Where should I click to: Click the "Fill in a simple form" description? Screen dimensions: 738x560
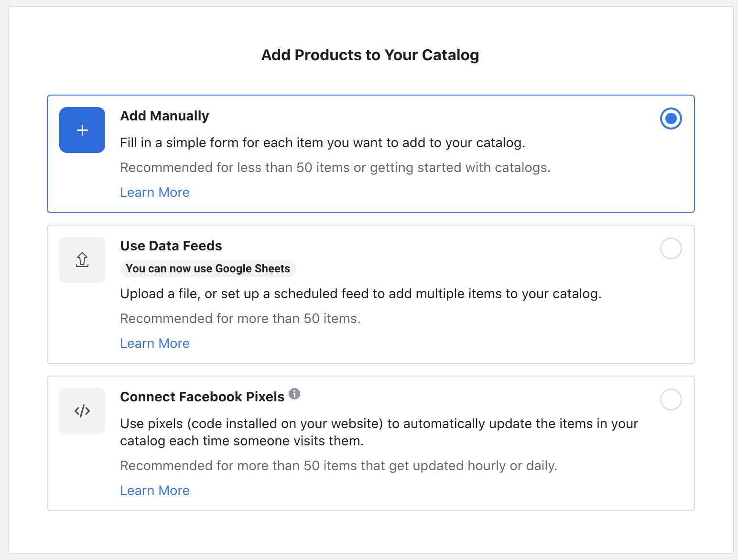coord(323,143)
